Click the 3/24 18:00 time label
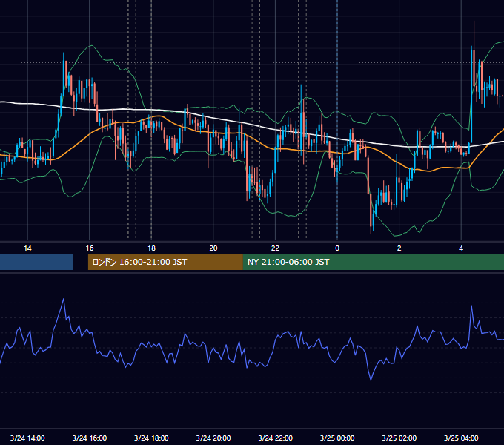Screen dimensions: 504x445 pos(151,438)
